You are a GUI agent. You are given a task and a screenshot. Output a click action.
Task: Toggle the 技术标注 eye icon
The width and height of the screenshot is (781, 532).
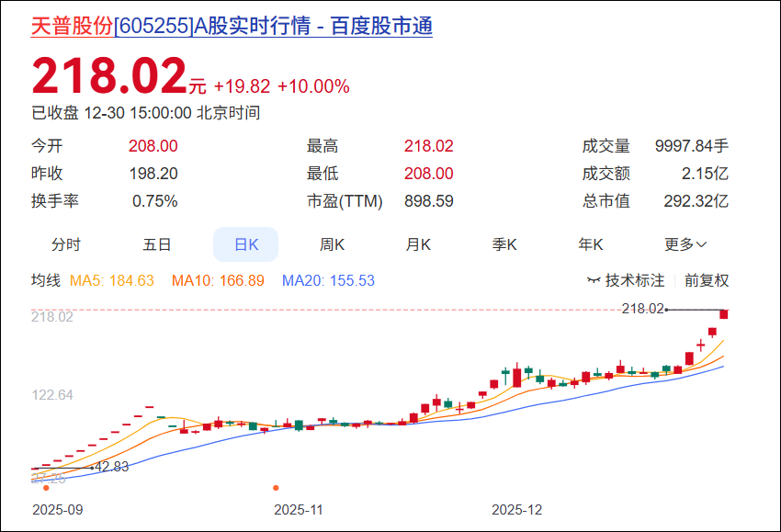click(594, 280)
